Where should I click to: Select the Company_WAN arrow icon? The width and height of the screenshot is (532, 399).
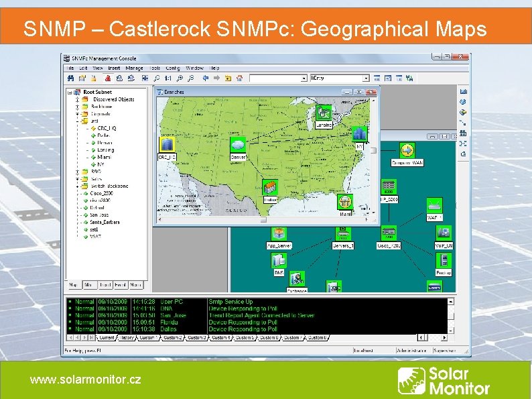point(407,150)
